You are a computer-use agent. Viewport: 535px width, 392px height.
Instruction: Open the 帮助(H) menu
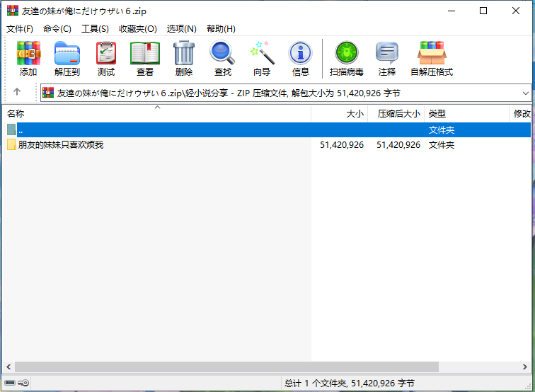coord(221,29)
